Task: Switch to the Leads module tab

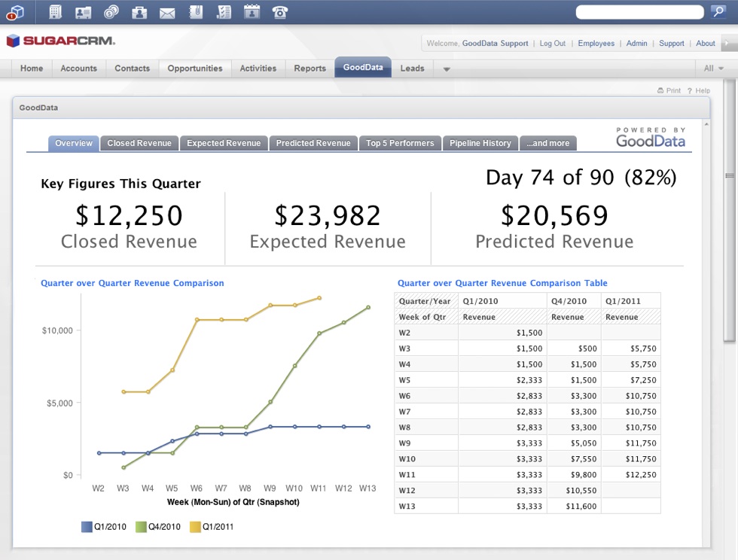Action: tap(413, 68)
